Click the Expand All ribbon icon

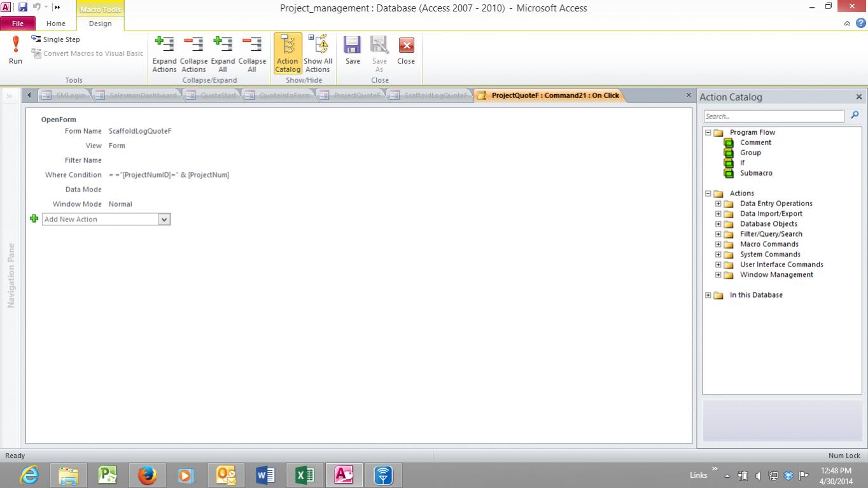click(223, 54)
